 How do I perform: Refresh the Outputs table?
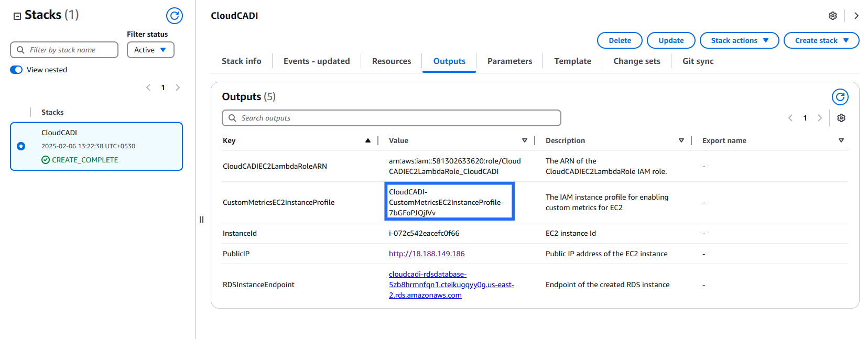[x=840, y=97]
